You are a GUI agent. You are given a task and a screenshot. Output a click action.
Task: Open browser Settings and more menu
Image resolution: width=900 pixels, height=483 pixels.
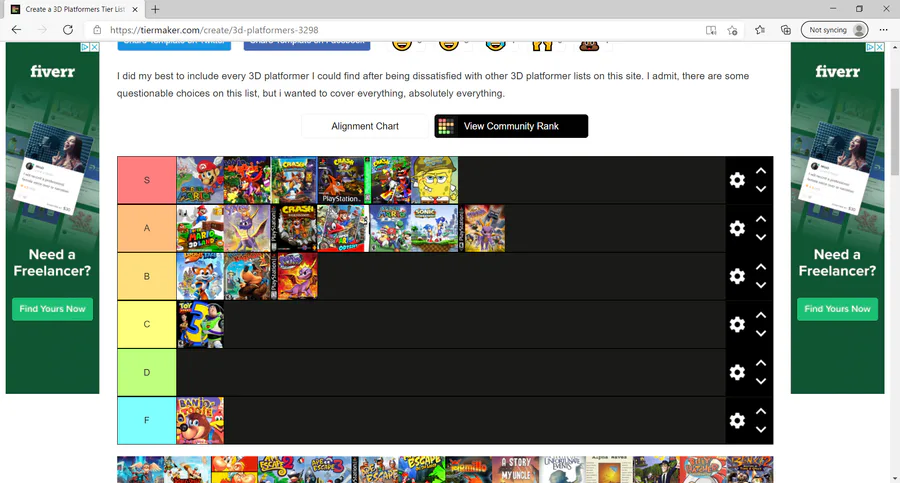[x=883, y=30]
